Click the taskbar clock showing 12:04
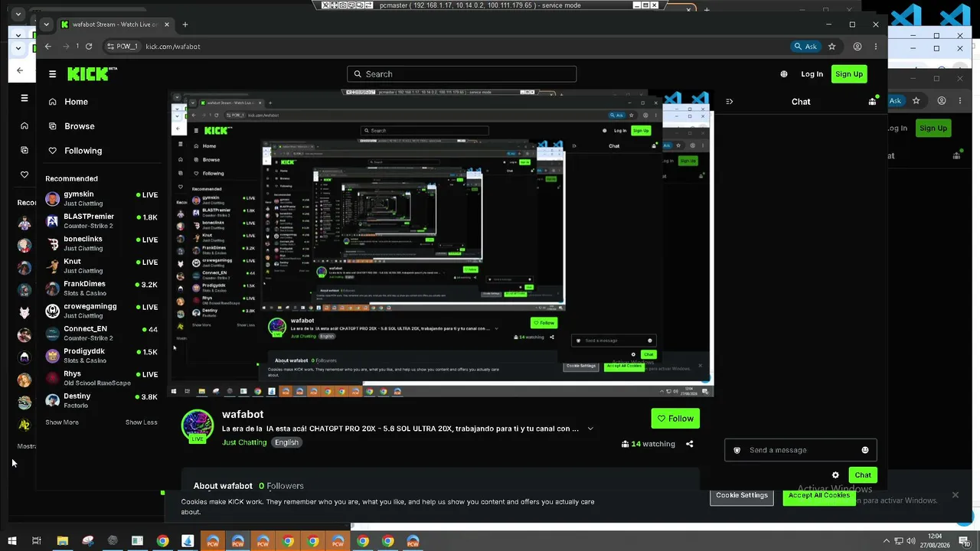 point(935,541)
